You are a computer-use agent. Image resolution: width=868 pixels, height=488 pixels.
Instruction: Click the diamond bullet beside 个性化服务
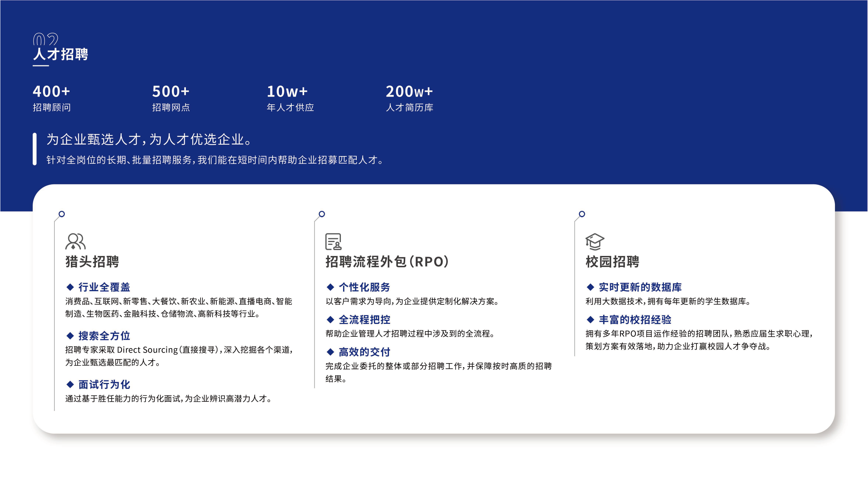coord(330,287)
